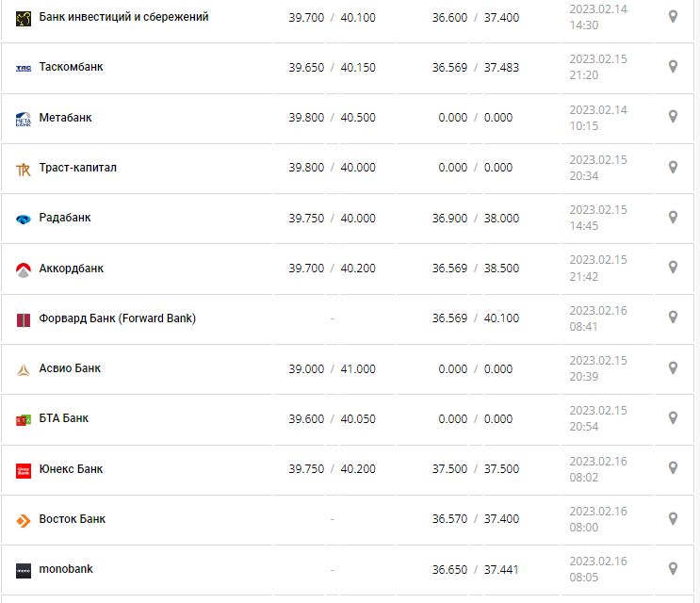Click the monobank logo icon

[x=24, y=570]
